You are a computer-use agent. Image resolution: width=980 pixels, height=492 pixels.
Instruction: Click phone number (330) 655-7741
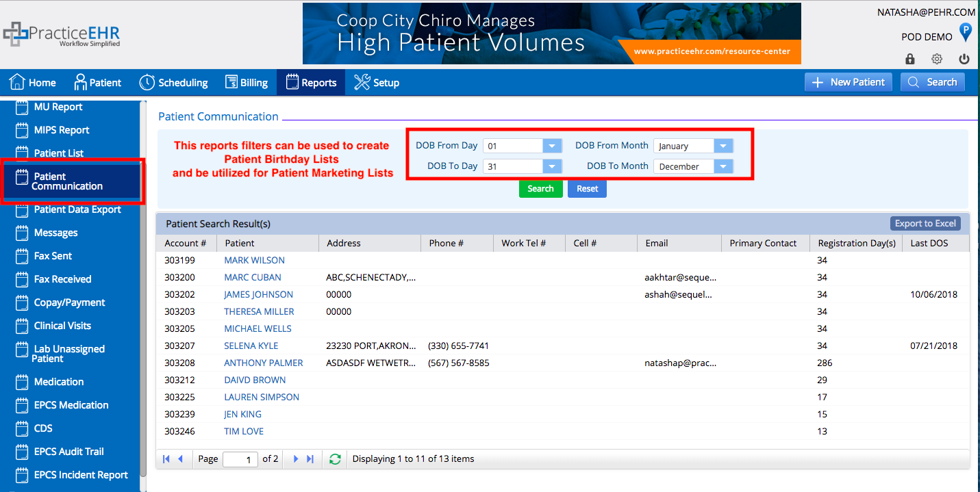(458, 346)
